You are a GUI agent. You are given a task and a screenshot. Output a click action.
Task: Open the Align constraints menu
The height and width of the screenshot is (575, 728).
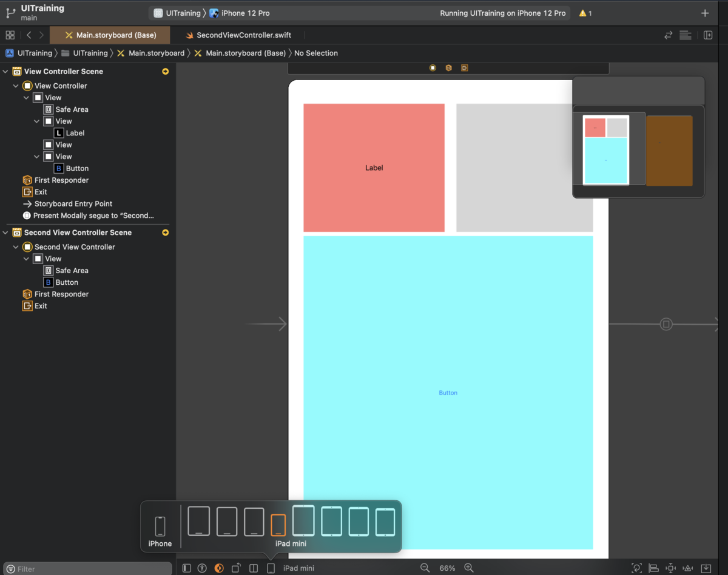click(653, 568)
